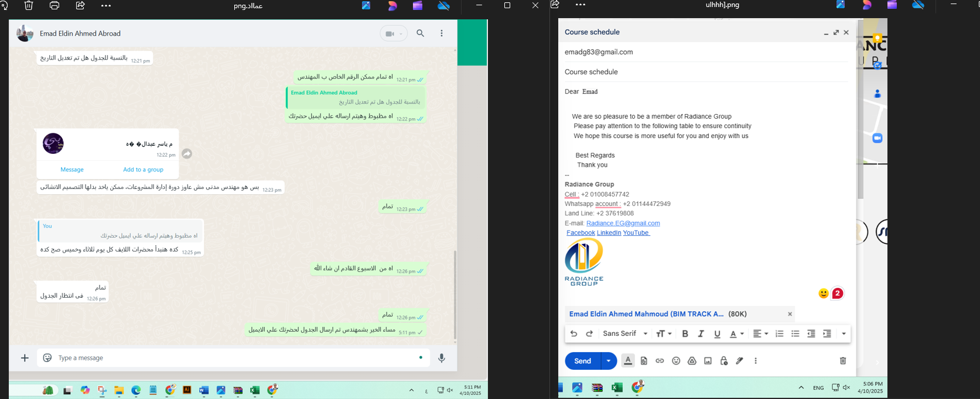Viewport: 980px width, 399px height.
Task: Print the image from the left Photos window
Action: 54,5
